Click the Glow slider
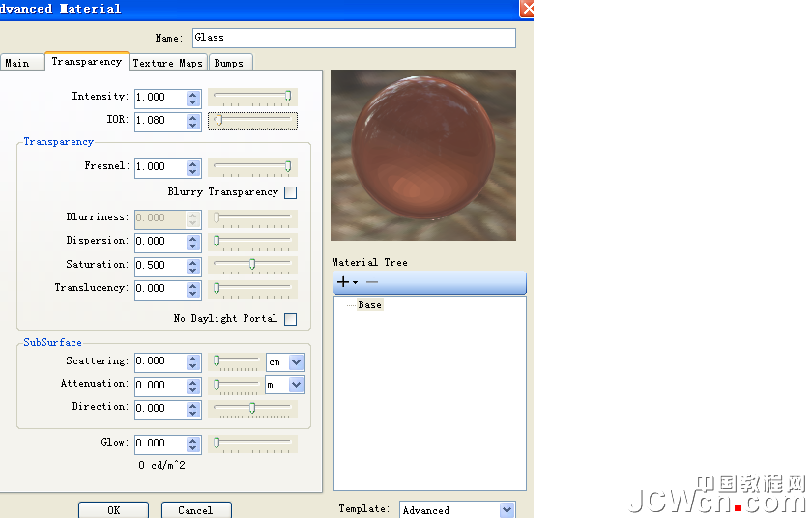 coord(252,444)
